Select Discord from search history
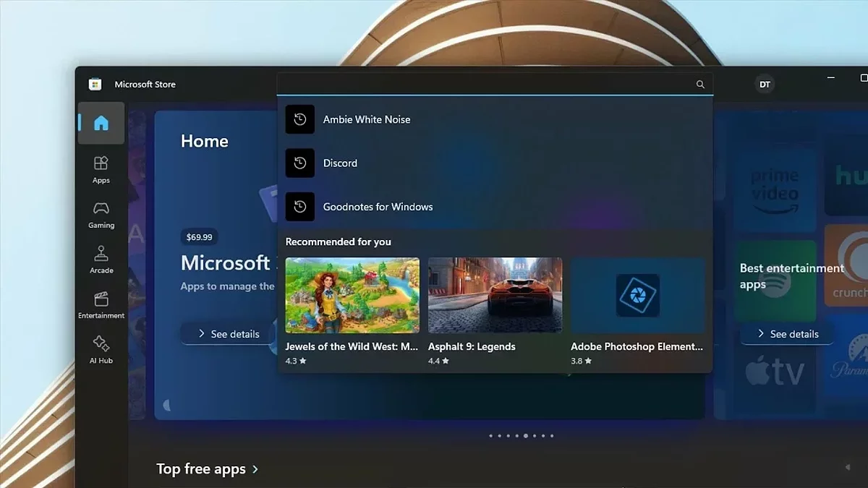868x488 pixels. [x=340, y=163]
